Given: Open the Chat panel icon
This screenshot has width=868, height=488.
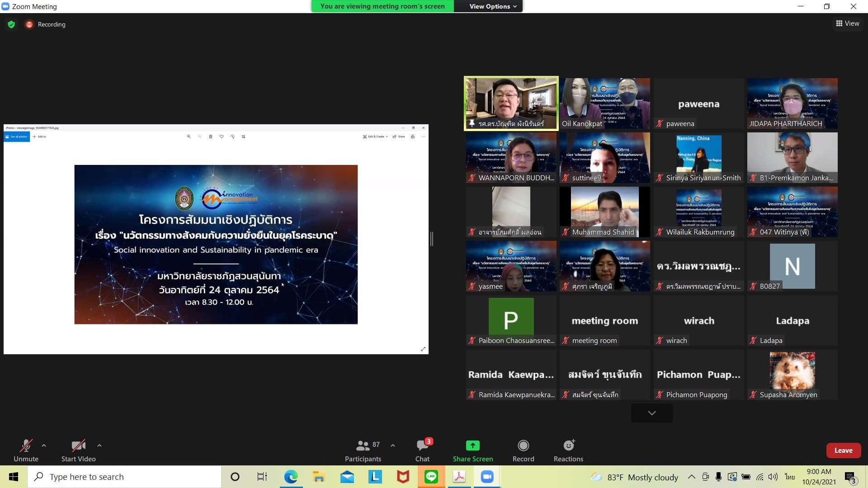Looking at the screenshot, I should click(x=422, y=446).
